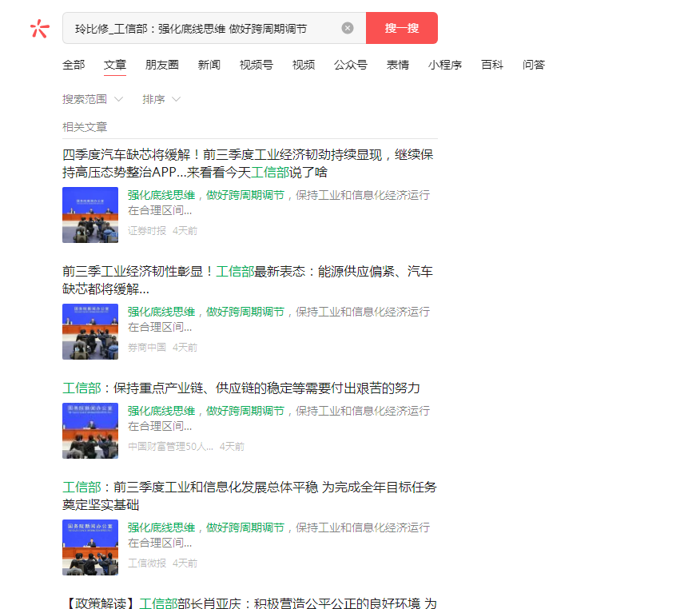700x609 pixels.
Task: Open thumbnail of 工信微报 article
Action: pyautogui.click(x=90, y=547)
